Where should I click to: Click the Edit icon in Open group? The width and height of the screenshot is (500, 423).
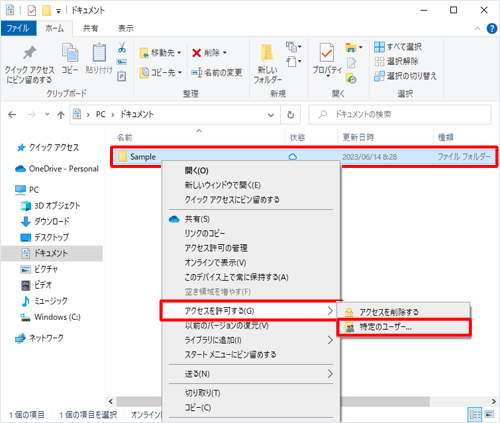pyautogui.click(x=351, y=63)
